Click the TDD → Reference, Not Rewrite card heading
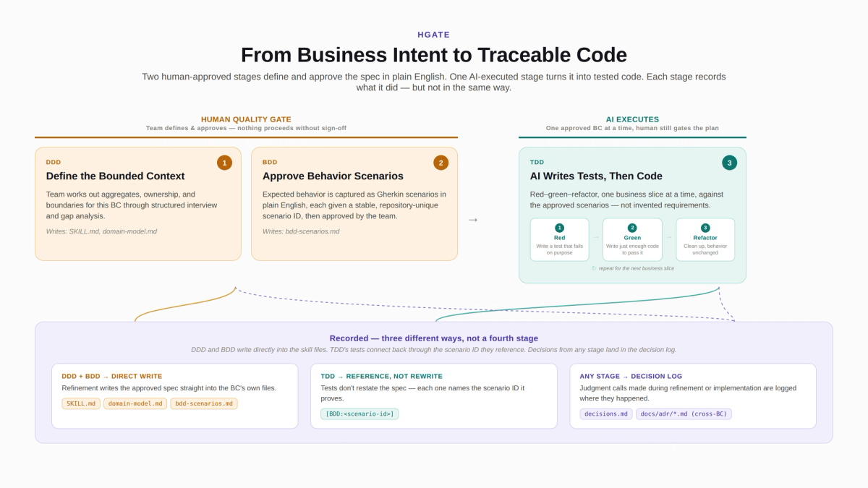The height and width of the screenshot is (488, 868). tap(381, 376)
